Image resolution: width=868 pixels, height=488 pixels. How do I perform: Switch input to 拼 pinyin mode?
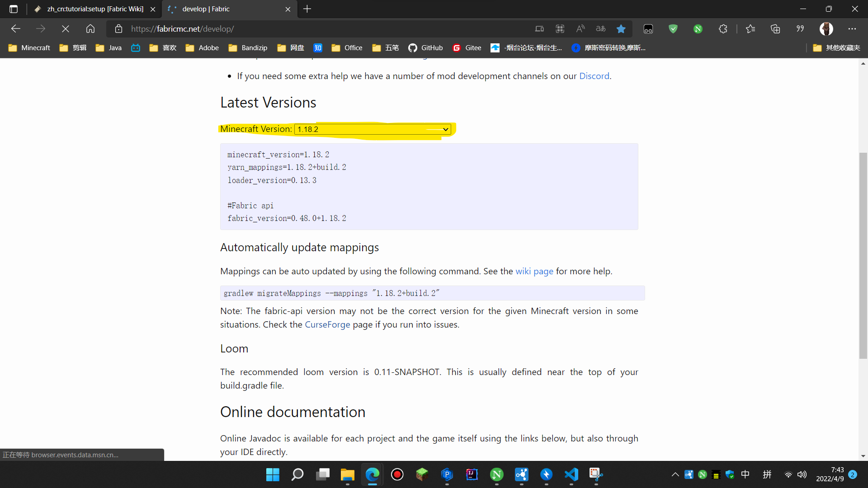[x=768, y=474]
